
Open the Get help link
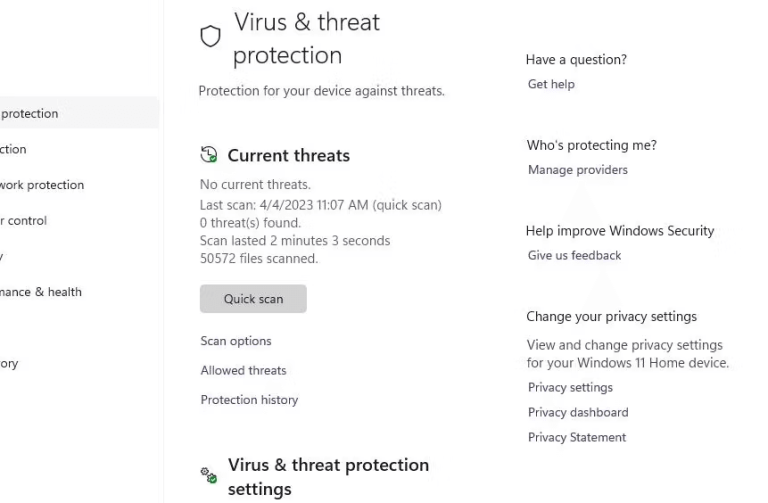pos(551,84)
